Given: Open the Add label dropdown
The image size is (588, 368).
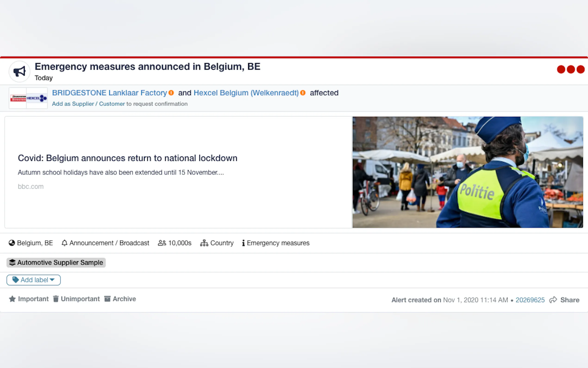Looking at the screenshot, I should (x=34, y=280).
